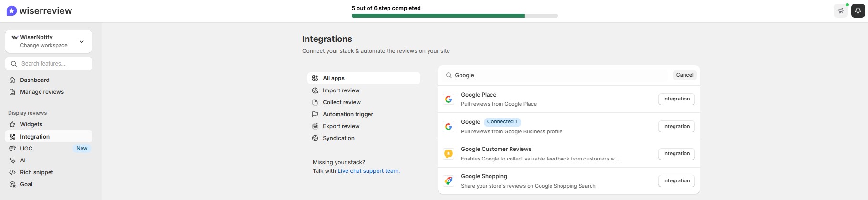The height and width of the screenshot is (200, 868).
Task: Open the Dashboard menu item
Action: [x=49, y=80]
